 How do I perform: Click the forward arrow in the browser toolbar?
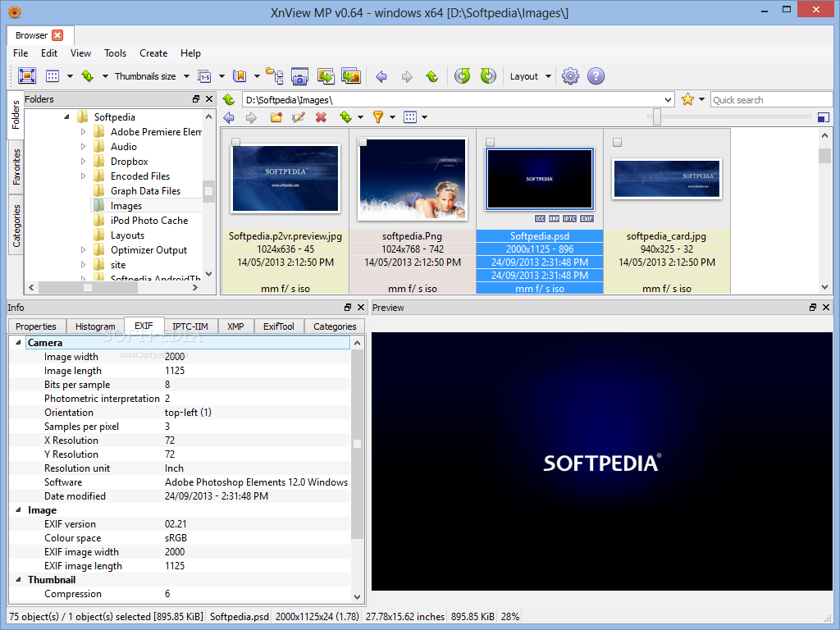(x=251, y=117)
